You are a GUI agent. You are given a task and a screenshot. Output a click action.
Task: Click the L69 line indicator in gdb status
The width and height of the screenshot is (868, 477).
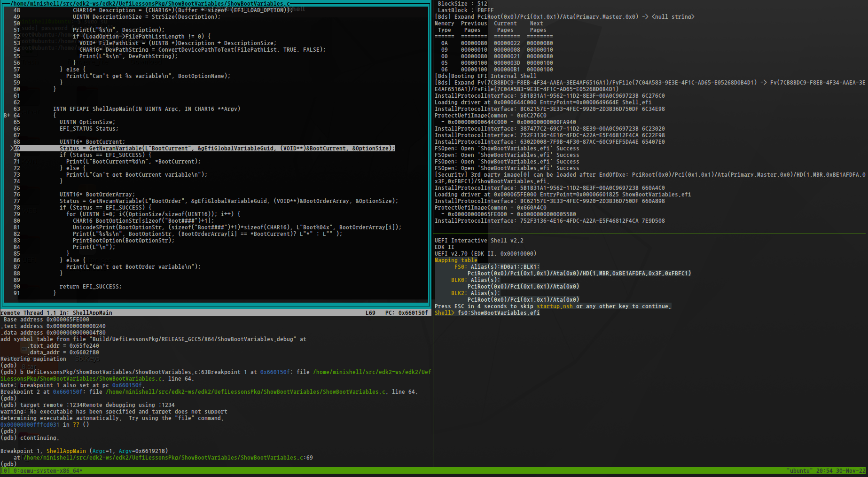click(x=370, y=313)
